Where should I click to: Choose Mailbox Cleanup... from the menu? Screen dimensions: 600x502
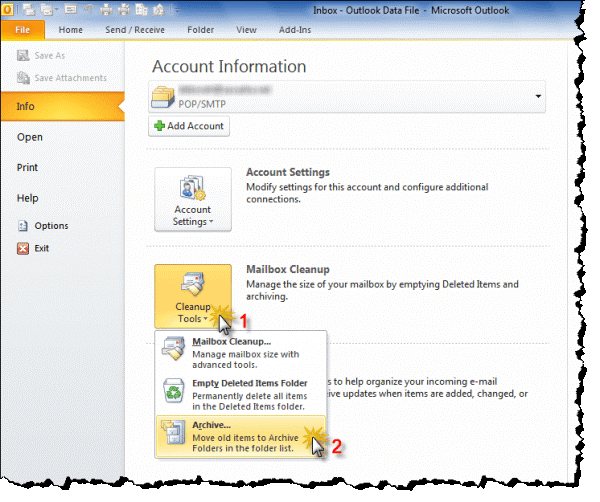pyautogui.click(x=241, y=352)
